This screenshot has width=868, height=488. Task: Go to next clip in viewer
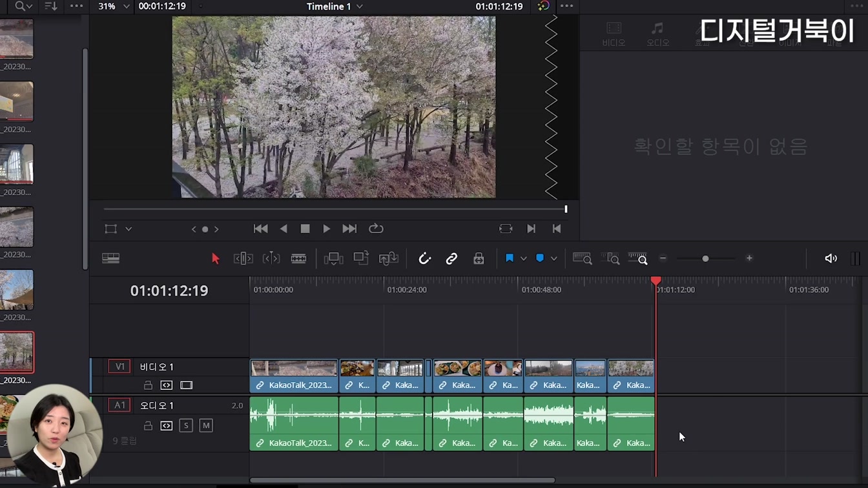click(532, 229)
